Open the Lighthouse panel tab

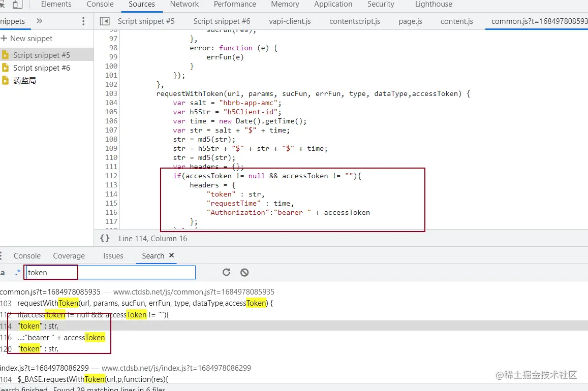434,4
